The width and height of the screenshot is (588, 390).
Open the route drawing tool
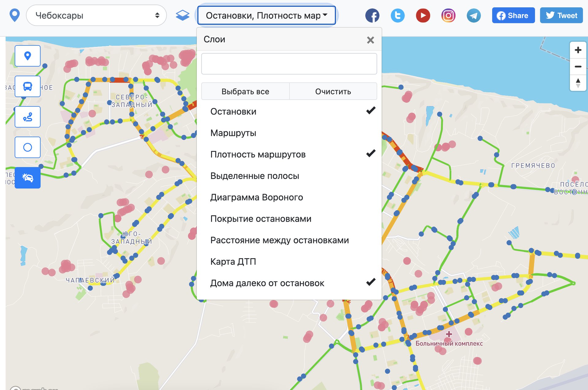tap(28, 117)
